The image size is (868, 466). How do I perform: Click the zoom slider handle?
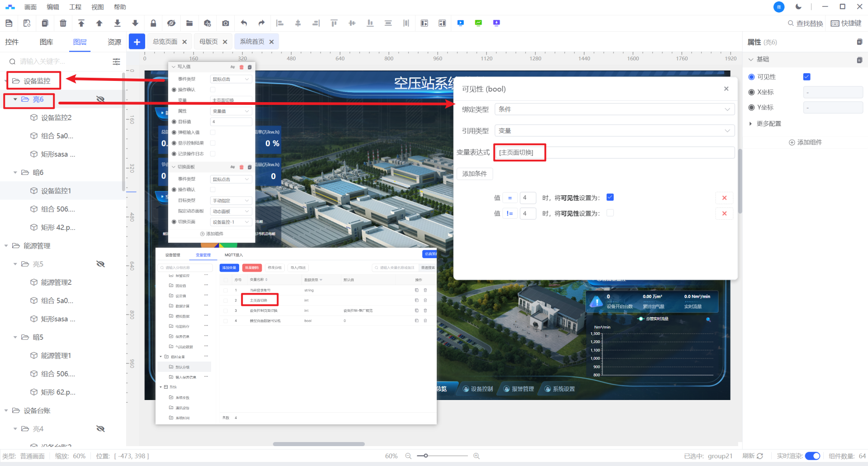coord(425,456)
